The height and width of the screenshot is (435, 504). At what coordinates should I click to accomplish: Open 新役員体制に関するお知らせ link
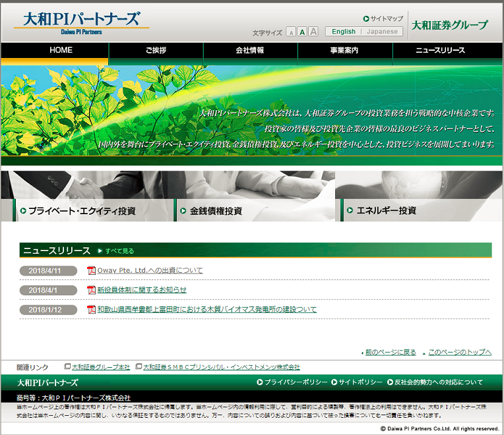[142, 290]
